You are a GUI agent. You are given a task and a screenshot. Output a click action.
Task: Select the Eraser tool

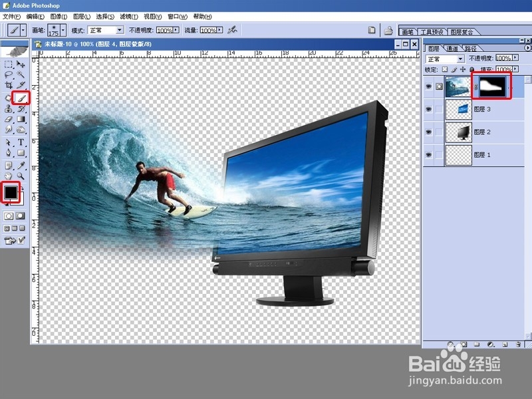8,120
